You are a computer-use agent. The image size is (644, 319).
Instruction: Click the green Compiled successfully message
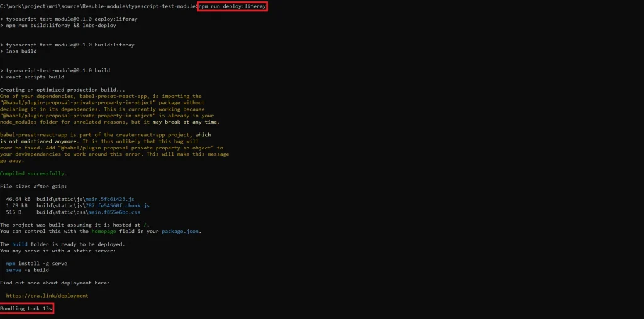pyautogui.click(x=33, y=173)
